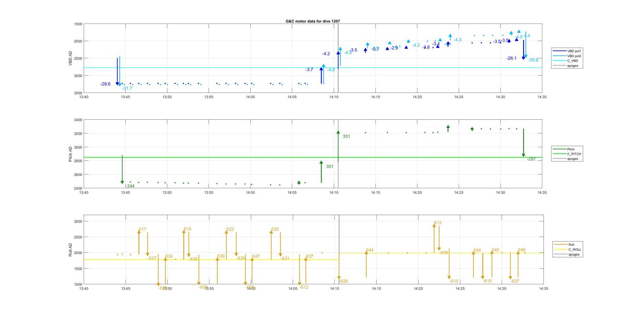Click the '14:25' tick under the Roll plot
This screenshot has width=644, height=319.
(x=460, y=289)
